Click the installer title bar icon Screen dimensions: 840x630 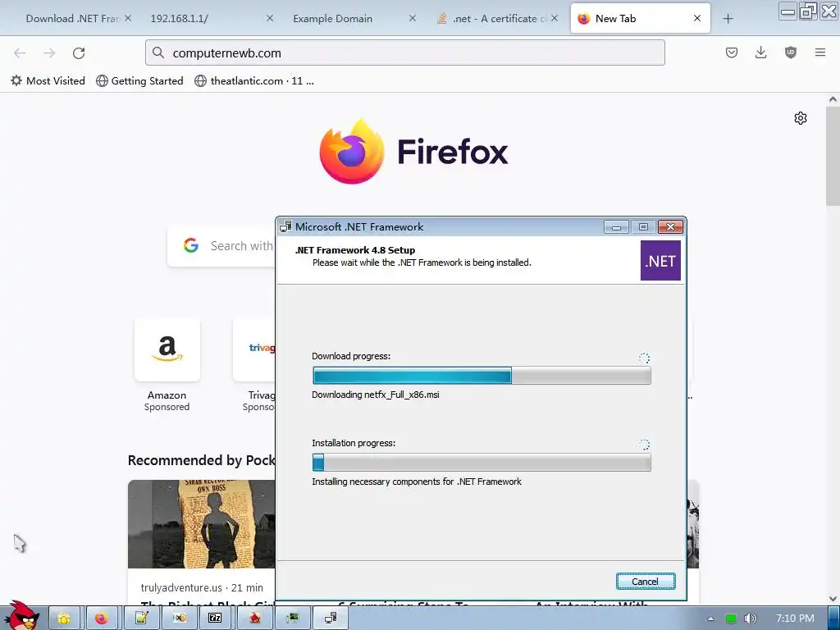click(x=285, y=226)
